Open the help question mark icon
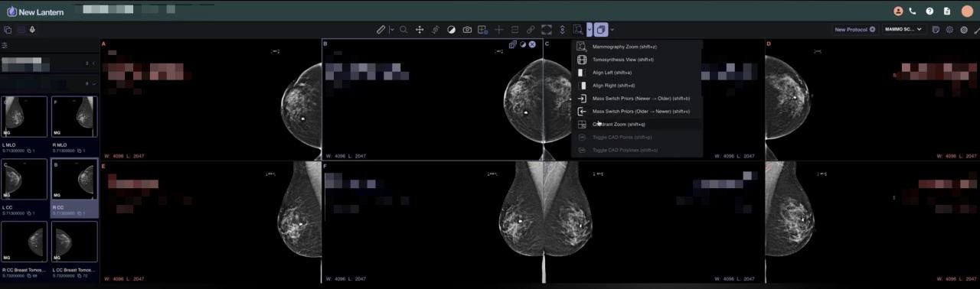 click(x=929, y=11)
